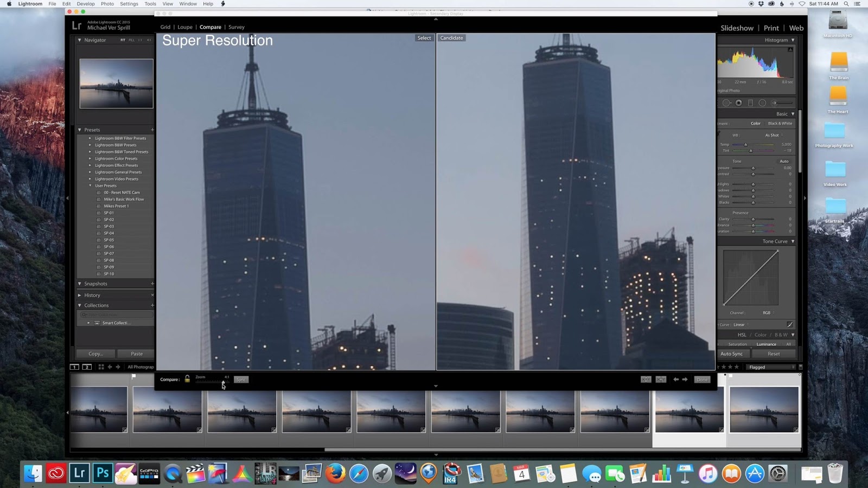
Task: Click the Filter Collections search field
Action: (x=116, y=314)
